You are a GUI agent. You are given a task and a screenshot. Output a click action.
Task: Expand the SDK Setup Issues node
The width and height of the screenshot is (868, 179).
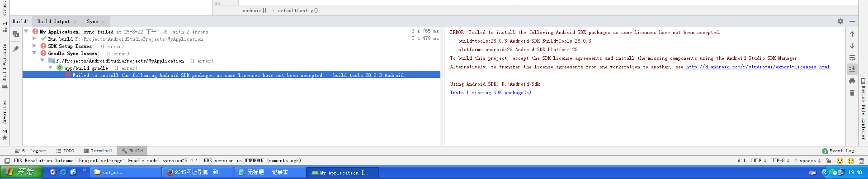tap(34, 46)
